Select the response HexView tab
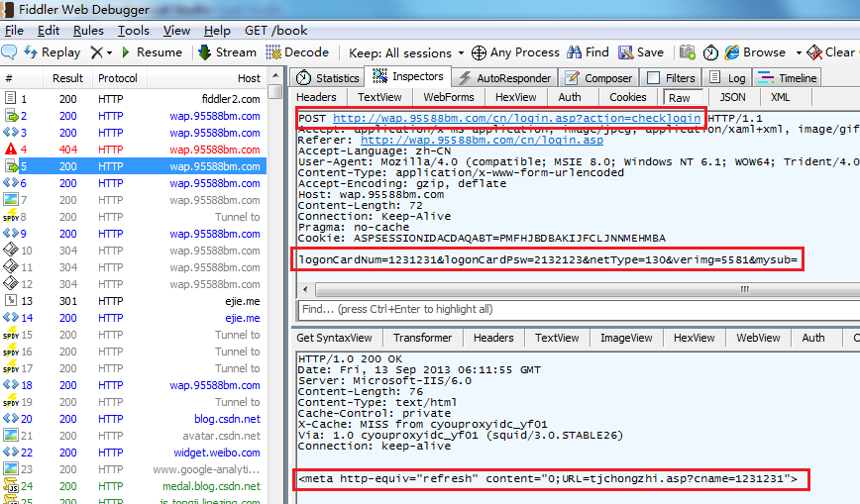The image size is (860, 504). click(x=694, y=338)
